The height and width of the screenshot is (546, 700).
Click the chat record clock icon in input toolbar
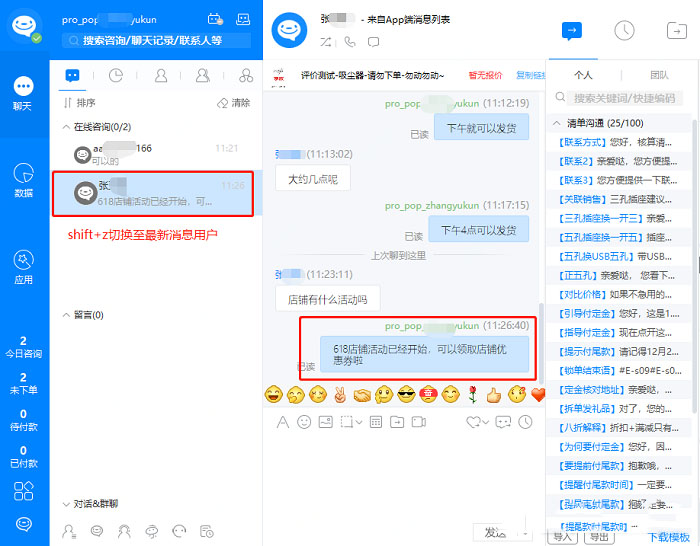tap(525, 422)
